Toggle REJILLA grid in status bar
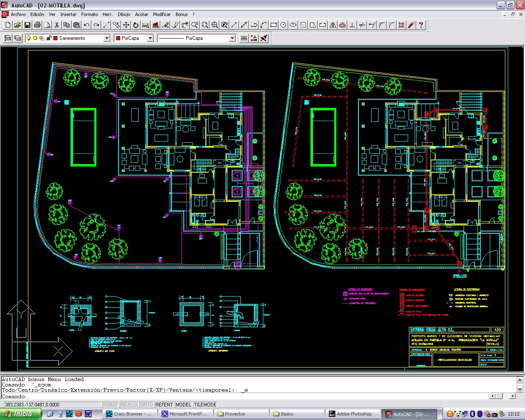 pyautogui.click(x=129, y=404)
